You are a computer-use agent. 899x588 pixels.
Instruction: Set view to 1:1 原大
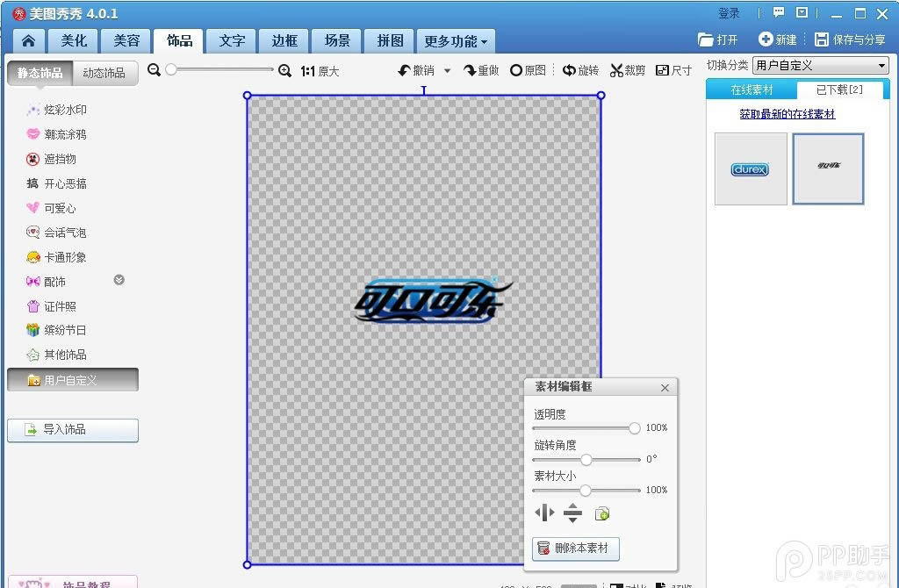click(320, 71)
